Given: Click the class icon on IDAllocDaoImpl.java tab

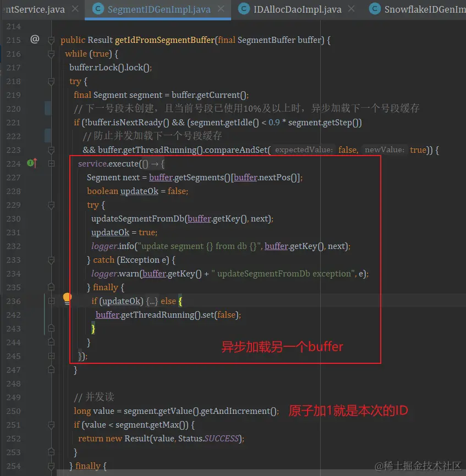Looking at the screenshot, I should (x=244, y=9).
